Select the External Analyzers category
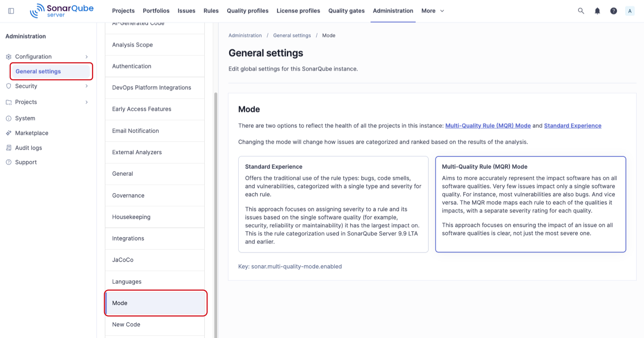644x338 pixels. tap(155, 152)
